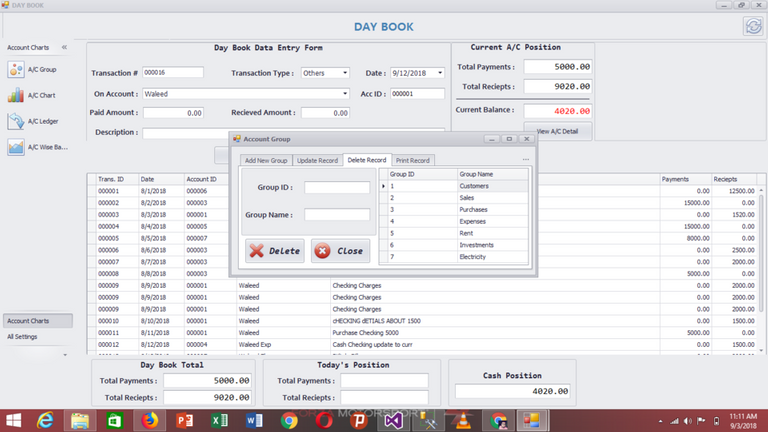Open the A/C Chart bar-graph icon

coord(16,96)
